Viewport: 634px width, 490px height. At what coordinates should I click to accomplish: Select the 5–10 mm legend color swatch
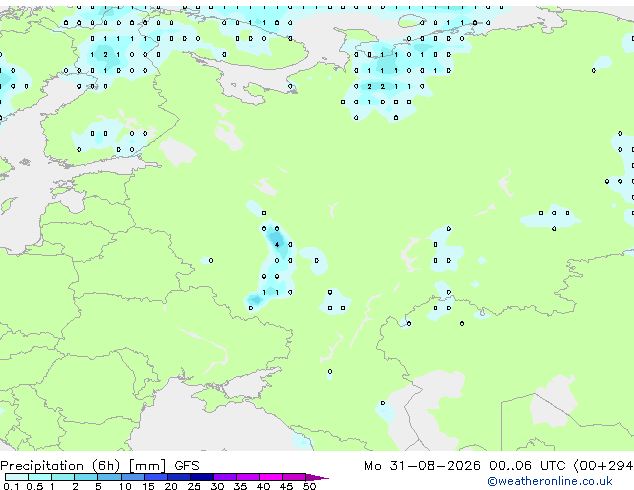click(109, 477)
